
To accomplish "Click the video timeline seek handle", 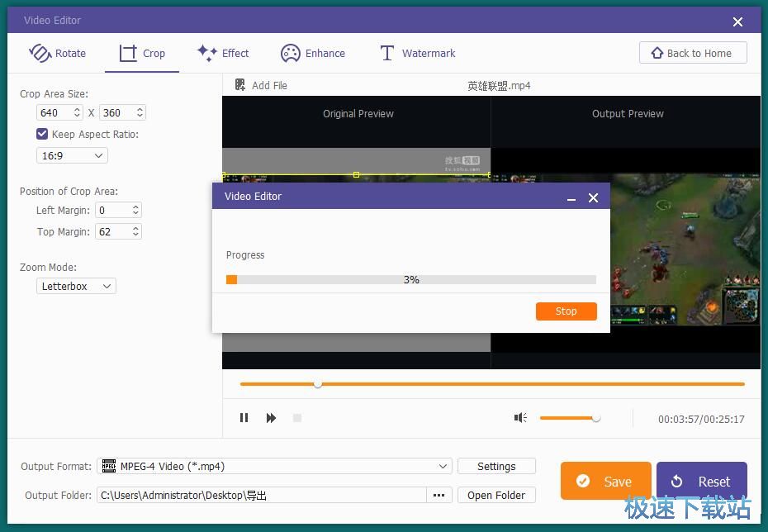I will pos(318,384).
